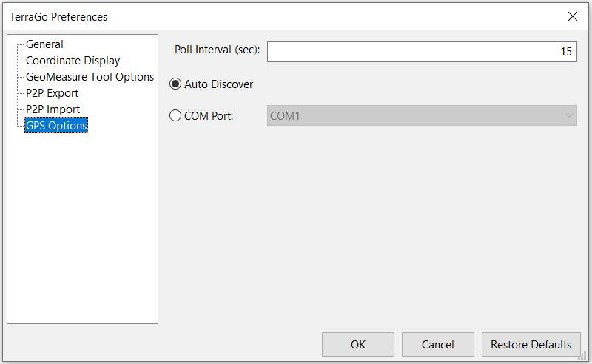Open Coordinate Display preferences
The height and width of the screenshot is (364, 592).
(x=73, y=61)
